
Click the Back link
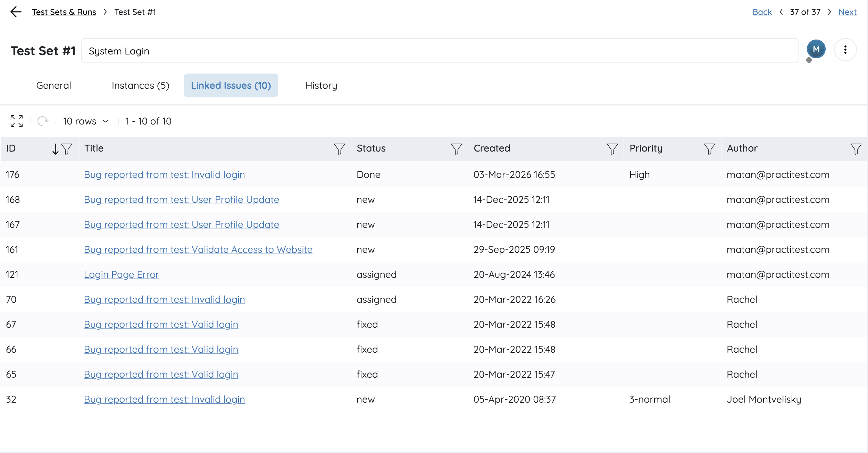[762, 12]
